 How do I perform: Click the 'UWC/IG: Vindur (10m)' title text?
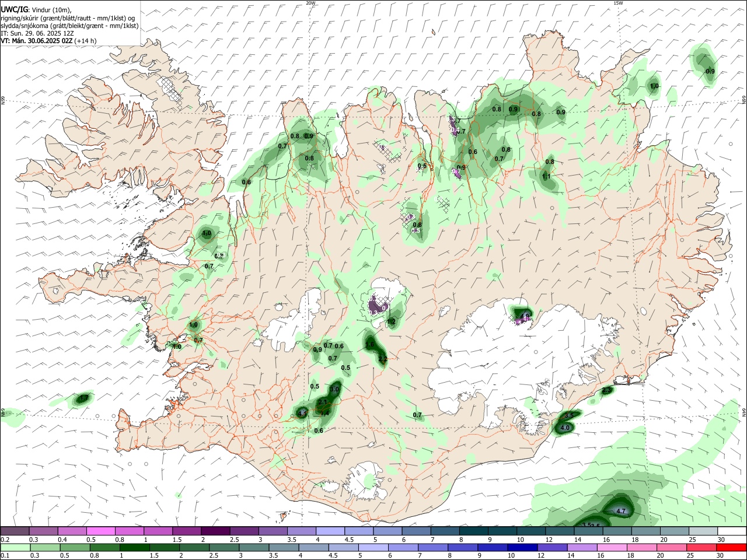pos(36,10)
